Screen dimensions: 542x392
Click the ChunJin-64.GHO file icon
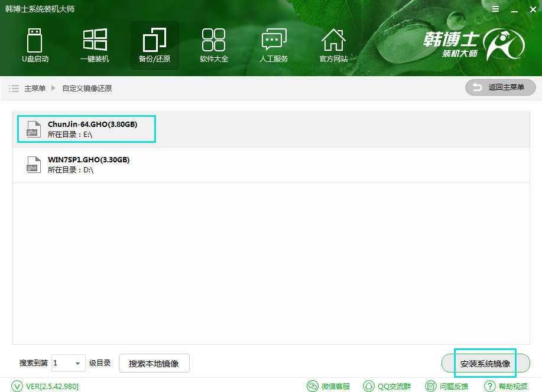pos(32,129)
